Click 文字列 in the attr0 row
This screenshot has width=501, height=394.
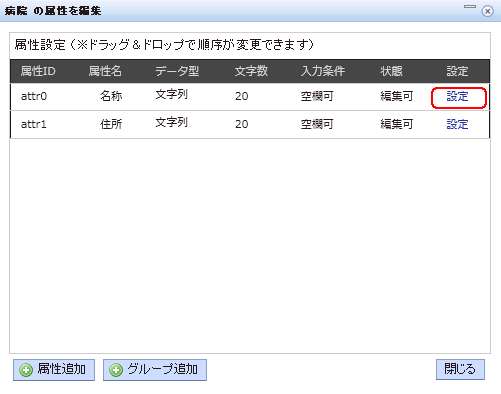pos(171,95)
